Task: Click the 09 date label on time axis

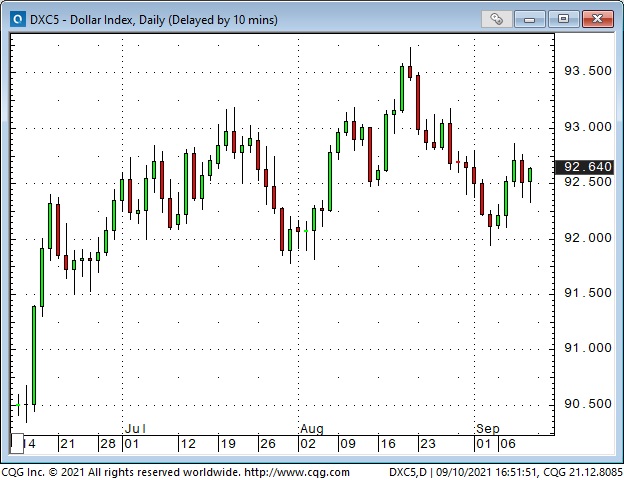Action: [x=348, y=444]
